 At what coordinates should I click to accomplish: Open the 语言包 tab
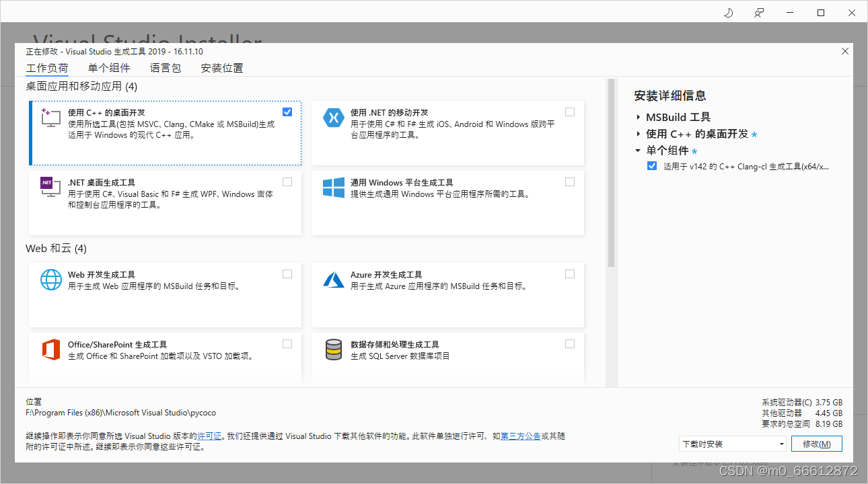[x=166, y=68]
